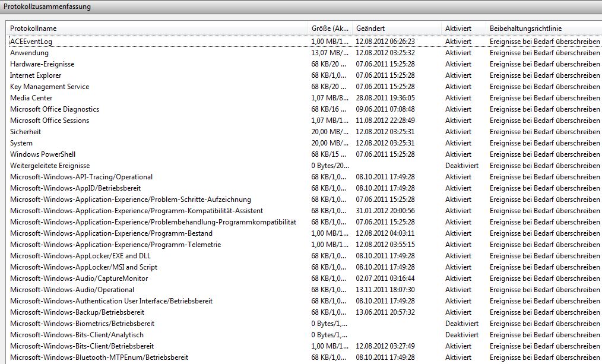Click Aktiviert status of System row

(458, 143)
